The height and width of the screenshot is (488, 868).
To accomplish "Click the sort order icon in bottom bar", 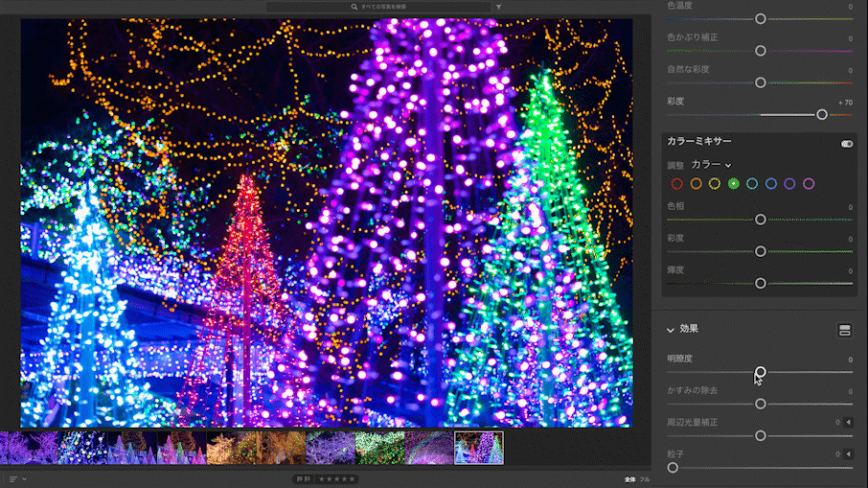I will click(x=12, y=479).
